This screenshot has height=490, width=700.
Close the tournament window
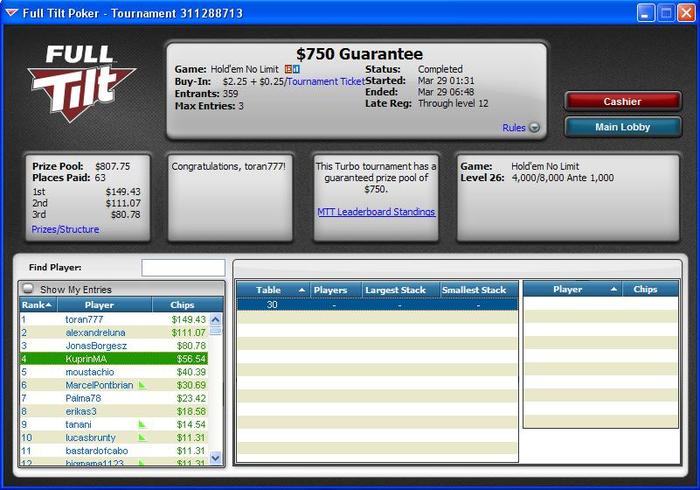point(686,13)
